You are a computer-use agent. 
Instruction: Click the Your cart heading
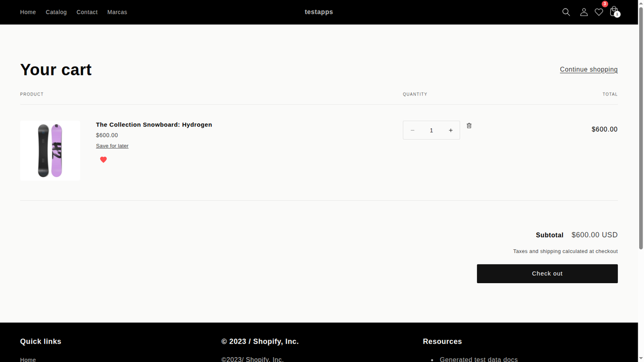[x=56, y=70]
